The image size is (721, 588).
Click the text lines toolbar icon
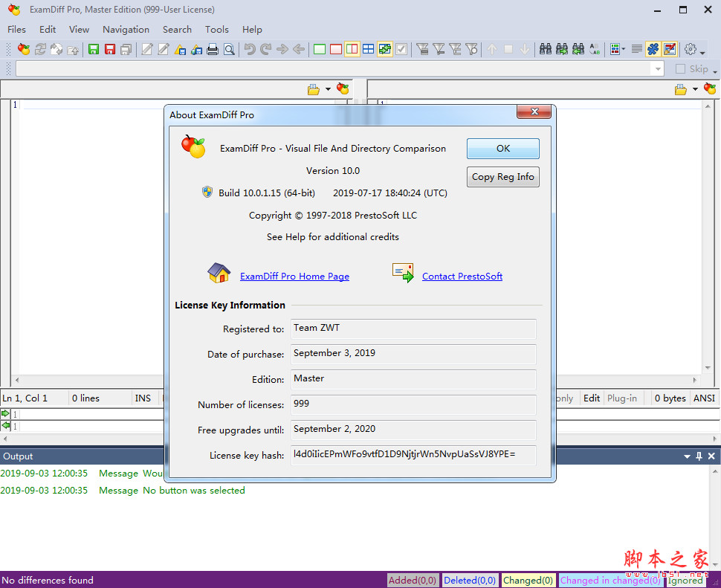tap(637, 49)
